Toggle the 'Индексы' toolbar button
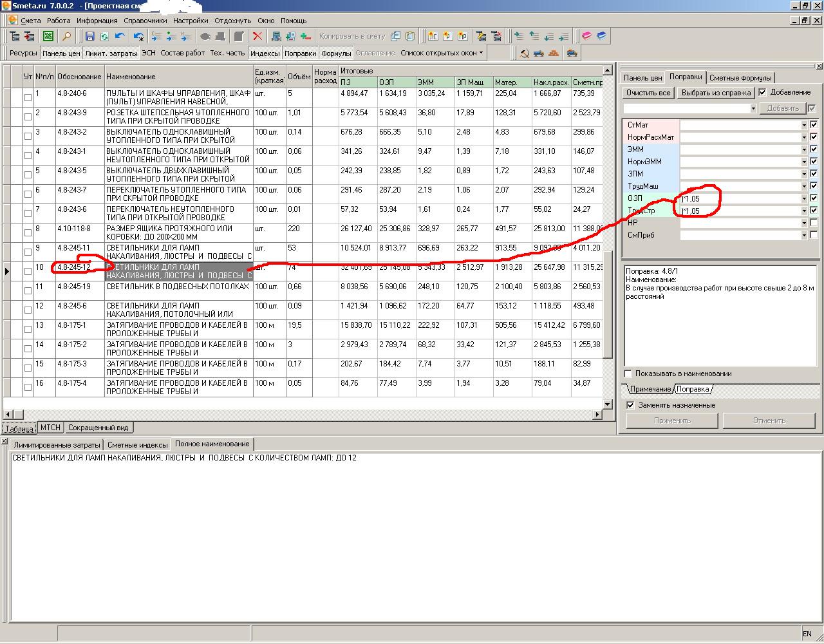 [265, 53]
